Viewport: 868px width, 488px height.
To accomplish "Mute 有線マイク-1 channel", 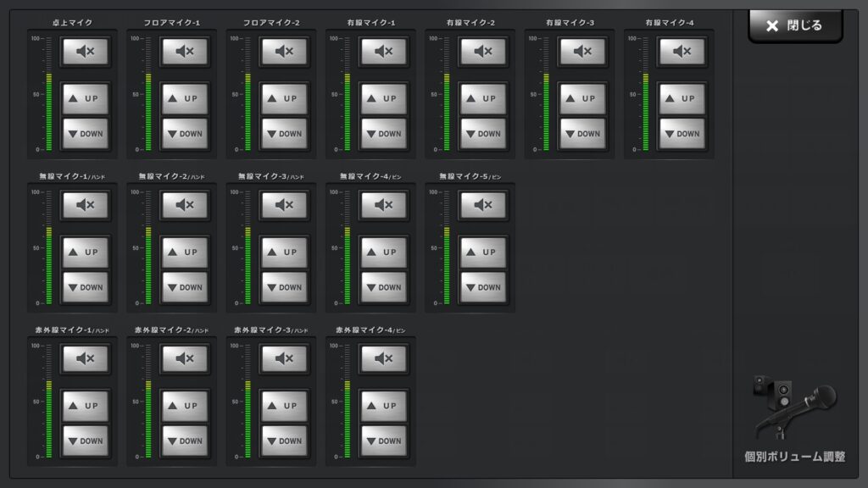I will coord(384,52).
